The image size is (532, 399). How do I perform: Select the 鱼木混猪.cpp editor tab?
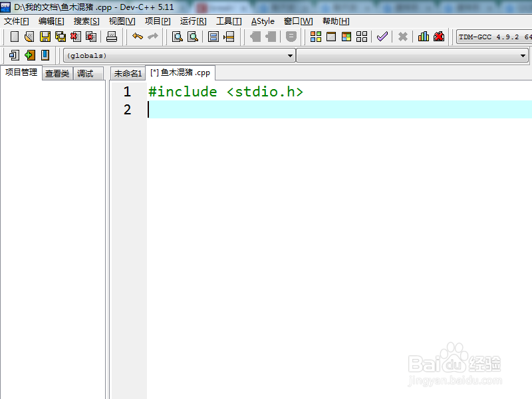pos(180,72)
